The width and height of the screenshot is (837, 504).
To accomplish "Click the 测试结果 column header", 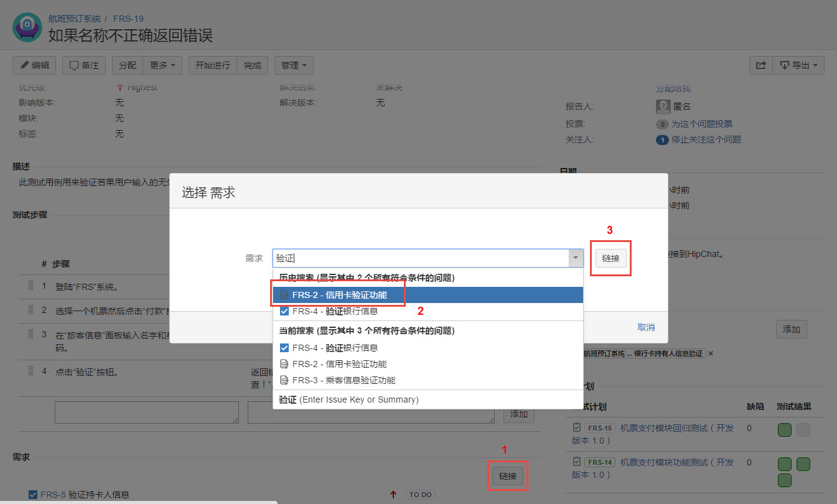I will (794, 407).
